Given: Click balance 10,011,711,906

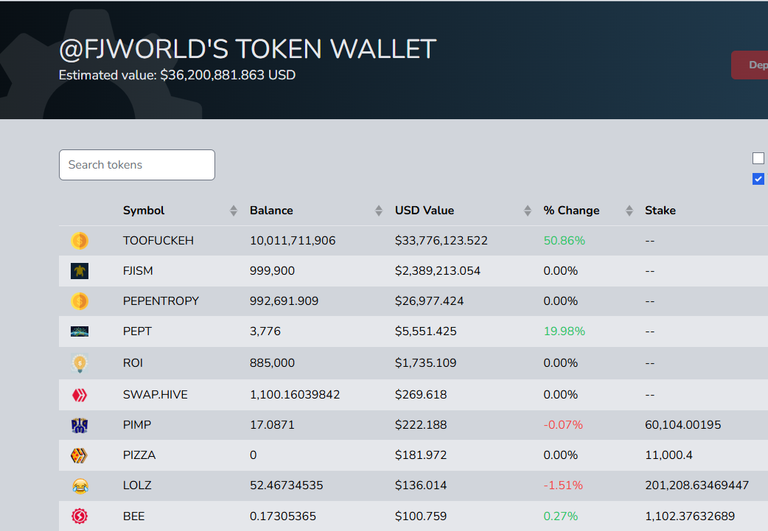Looking at the screenshot, I should [292, 241].
